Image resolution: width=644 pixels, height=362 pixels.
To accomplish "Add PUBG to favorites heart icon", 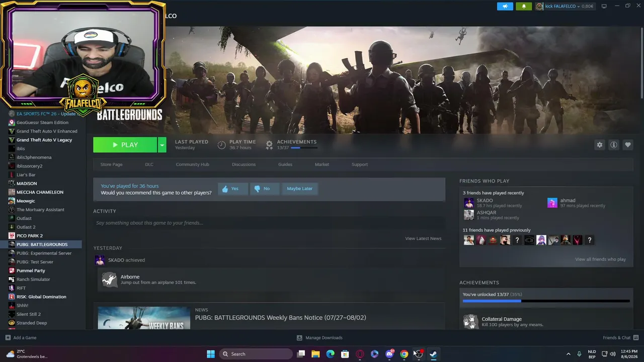I will point(628,145).
